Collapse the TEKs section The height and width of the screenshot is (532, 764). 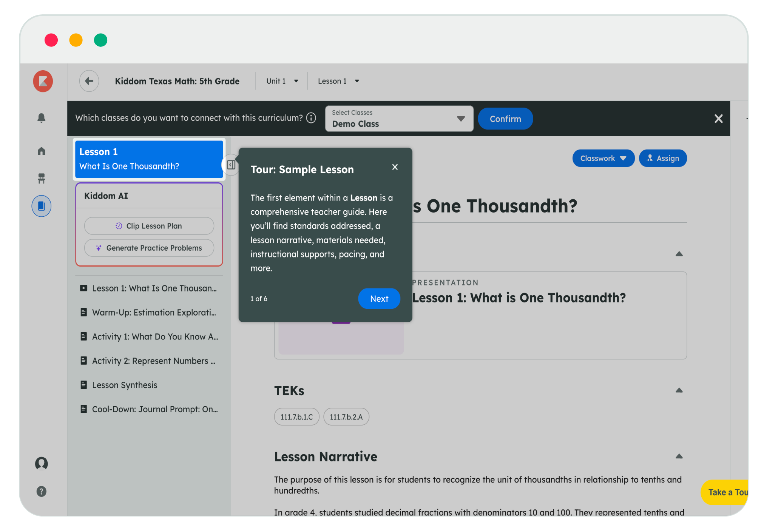click(x=679, y=390)
